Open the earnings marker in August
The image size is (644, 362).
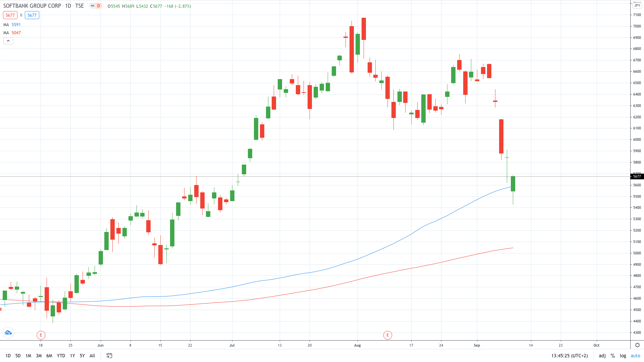(388, 335)
